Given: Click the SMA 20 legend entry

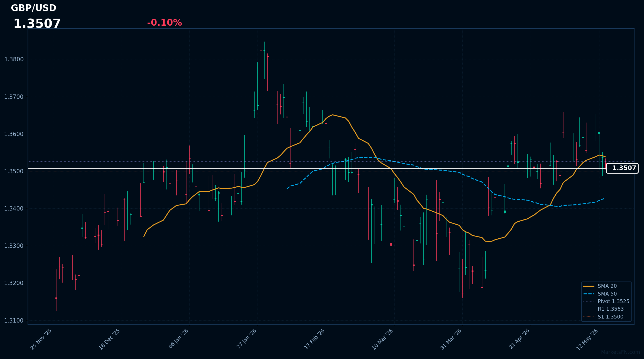Looking at the screenshot, I should pos(600,286).
